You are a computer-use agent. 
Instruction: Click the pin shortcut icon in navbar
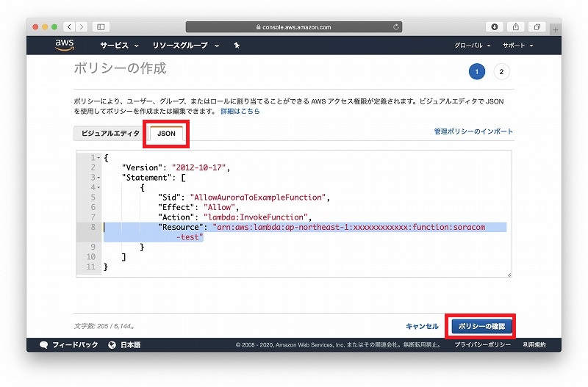click(x=237, y=46)
